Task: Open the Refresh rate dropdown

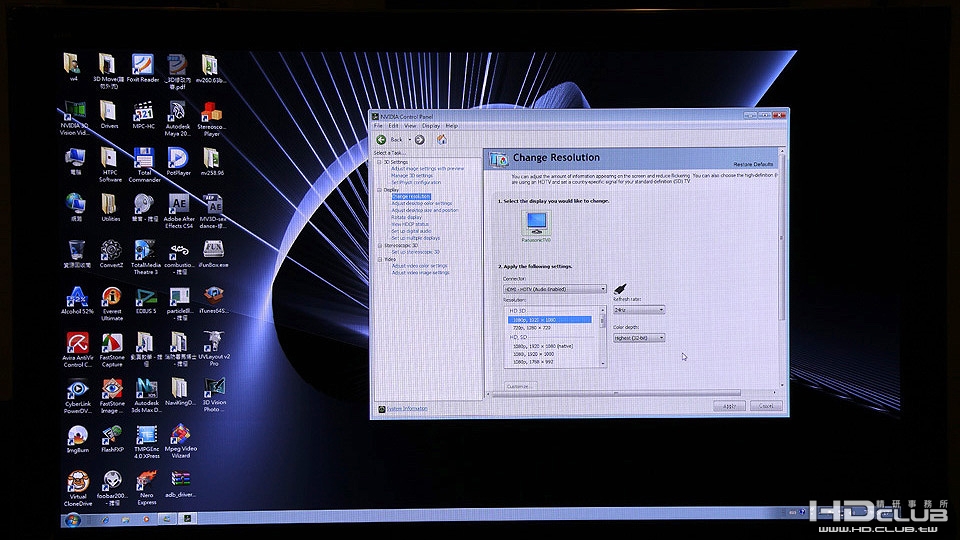Action: click(639, 310)
